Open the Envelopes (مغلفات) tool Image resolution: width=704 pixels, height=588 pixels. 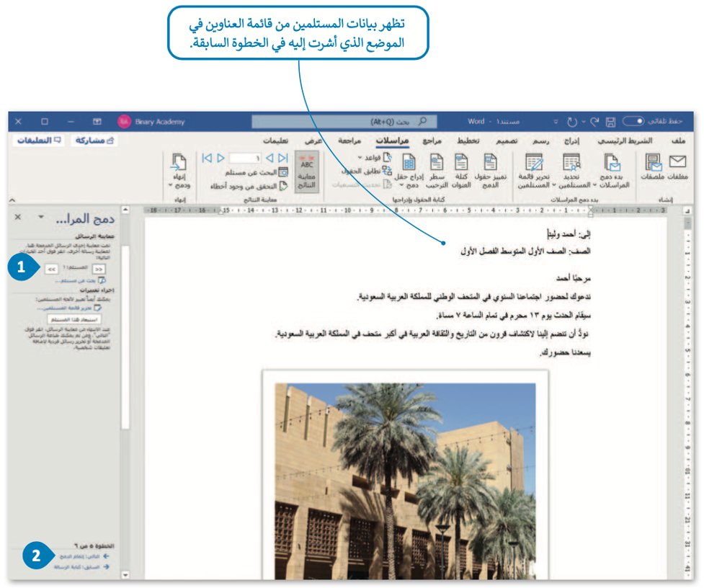pyautogui.click(x=677, y=167)
